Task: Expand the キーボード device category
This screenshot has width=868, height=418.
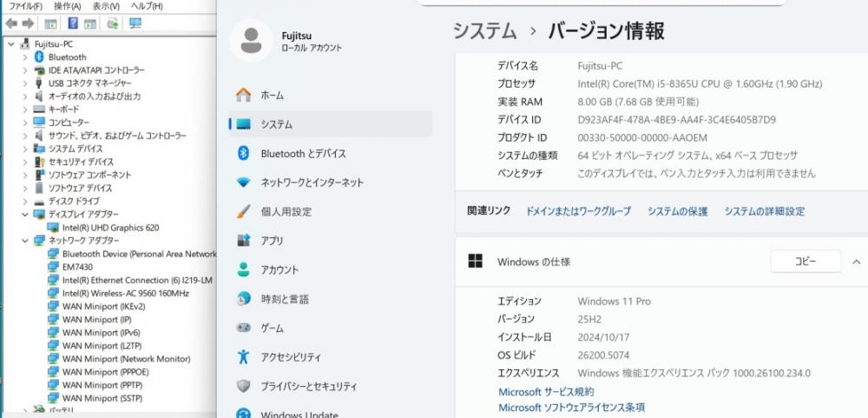Action: [26, 109]
